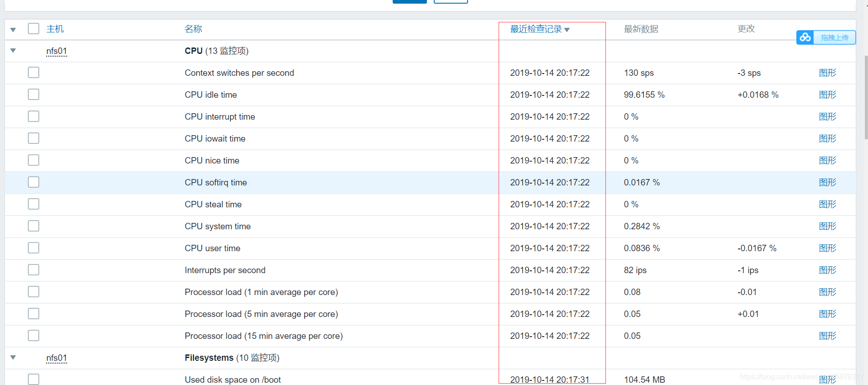Click the CPU idle time item name

click(211, 95)
